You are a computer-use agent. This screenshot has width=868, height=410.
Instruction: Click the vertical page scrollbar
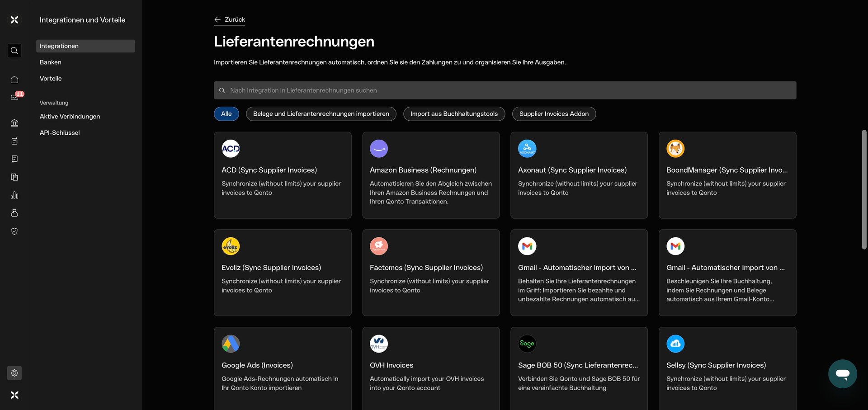(864, 190)
